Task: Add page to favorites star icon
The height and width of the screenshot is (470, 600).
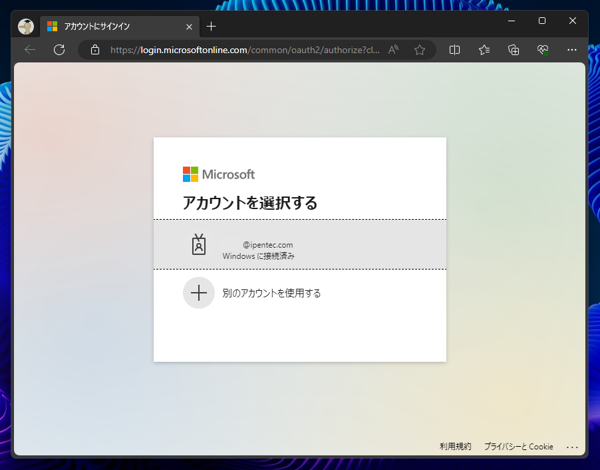Action: click(x=420, y=50)
